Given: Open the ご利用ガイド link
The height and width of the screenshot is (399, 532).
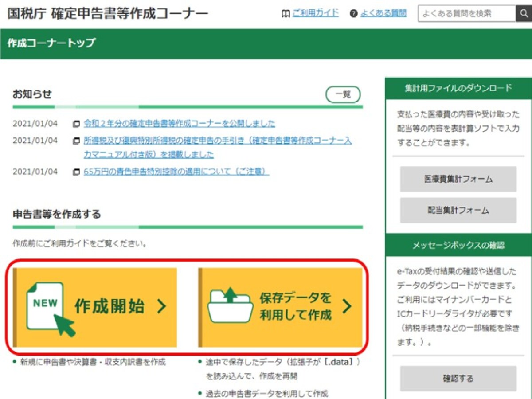Looking at the screenshot, I should [315, 13].
